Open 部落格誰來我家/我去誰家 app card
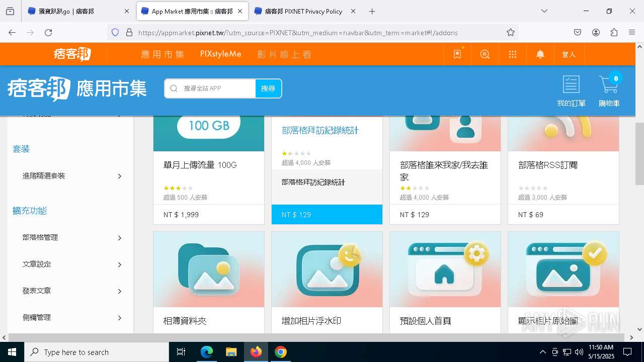Image resolution: width=644 pixels, height=362 pixels. [444, 171]
